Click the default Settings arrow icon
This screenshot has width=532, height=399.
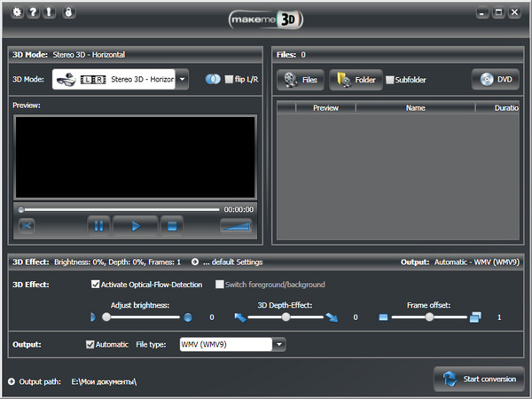tap(195, 262)
